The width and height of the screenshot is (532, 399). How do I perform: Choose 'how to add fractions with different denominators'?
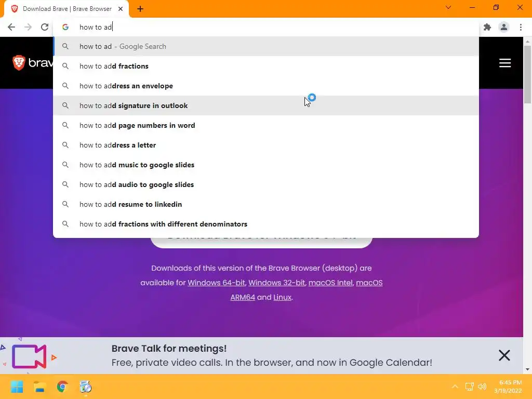[x=266, y=224]
